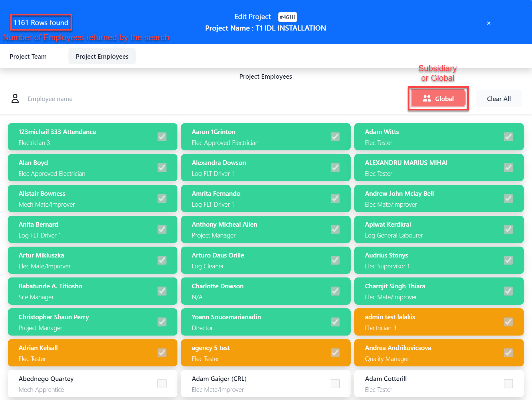Click the name 123michail 333 Attendance
The image size is (532, 400).
tap(57, 132)
